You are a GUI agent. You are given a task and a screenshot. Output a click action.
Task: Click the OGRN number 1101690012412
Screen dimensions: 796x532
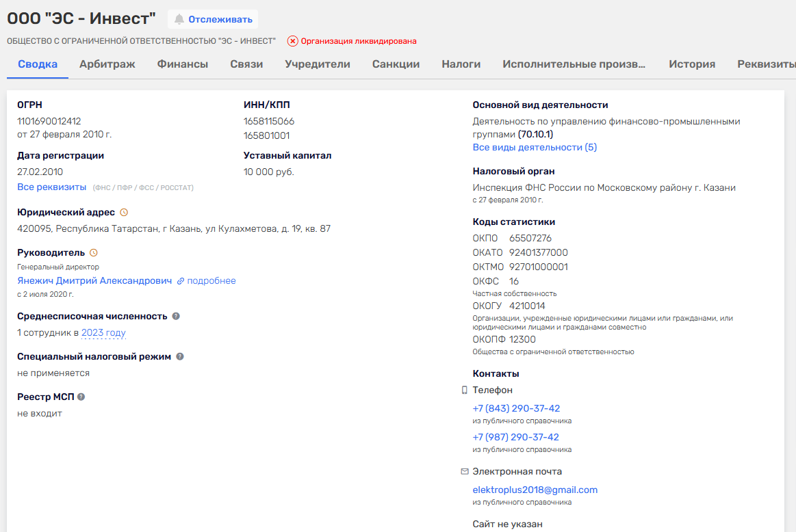tap(49, 121)
